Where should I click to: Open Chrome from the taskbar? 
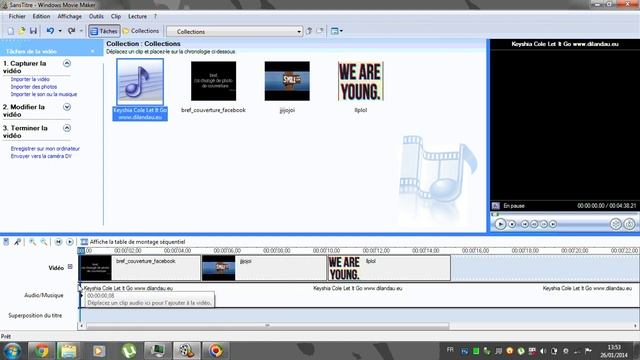[41, 351]
